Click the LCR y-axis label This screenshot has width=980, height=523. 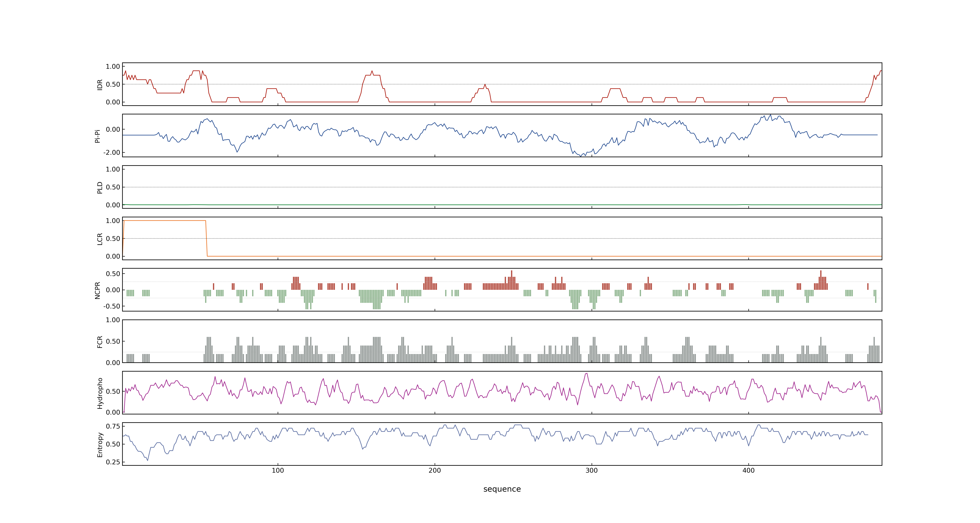click(100, 239)
